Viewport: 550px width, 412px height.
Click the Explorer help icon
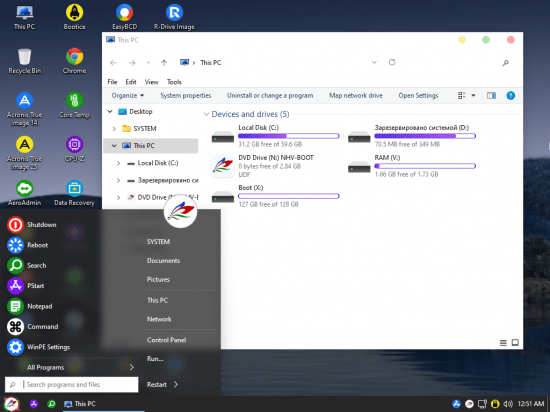coord(511,95)
